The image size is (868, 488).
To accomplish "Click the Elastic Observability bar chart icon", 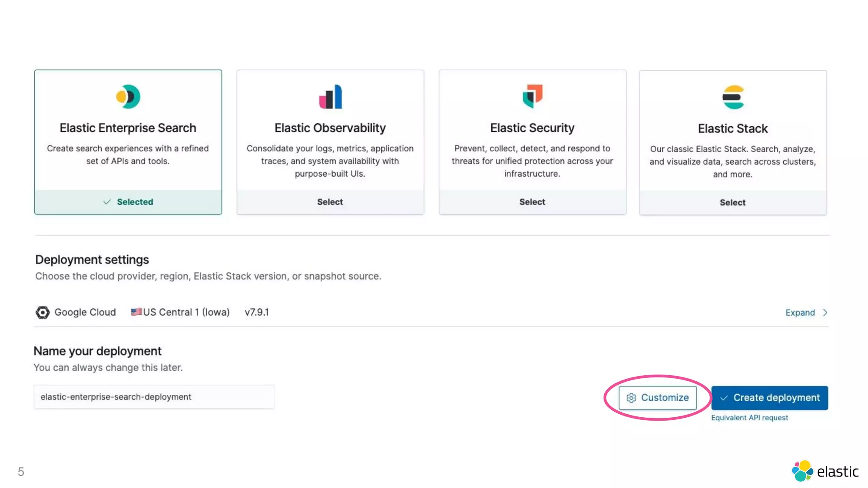I will pos(330,97).
